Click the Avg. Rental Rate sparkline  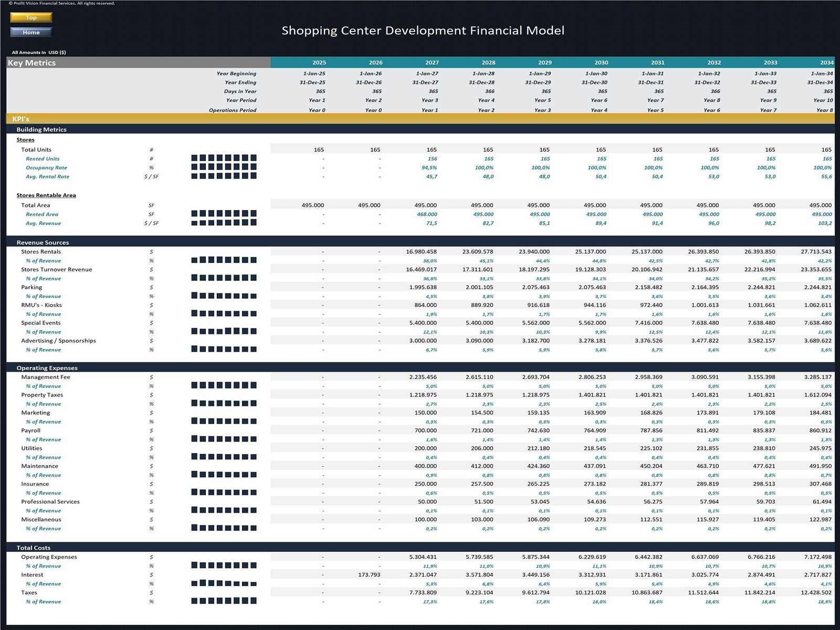coord(224,176)
